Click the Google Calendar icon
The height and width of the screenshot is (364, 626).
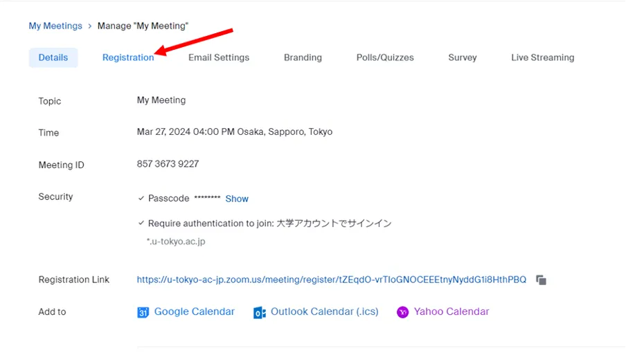(x=143, y=313)
